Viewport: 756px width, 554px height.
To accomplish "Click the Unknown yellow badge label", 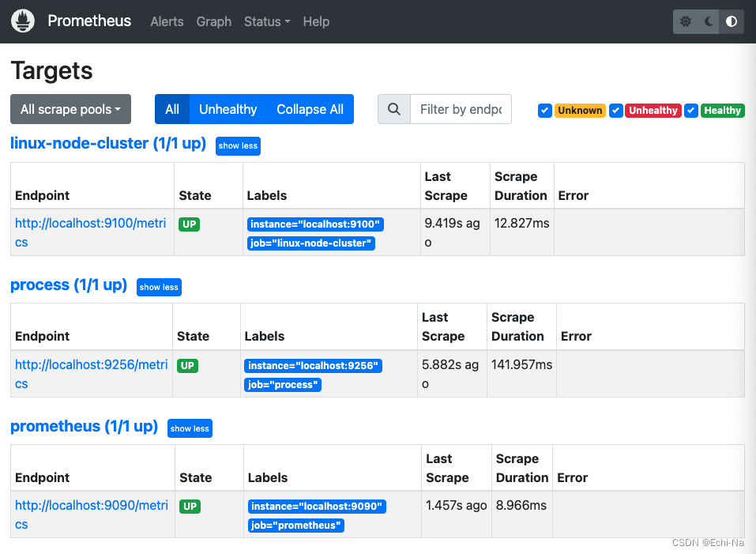I will 580,111.
